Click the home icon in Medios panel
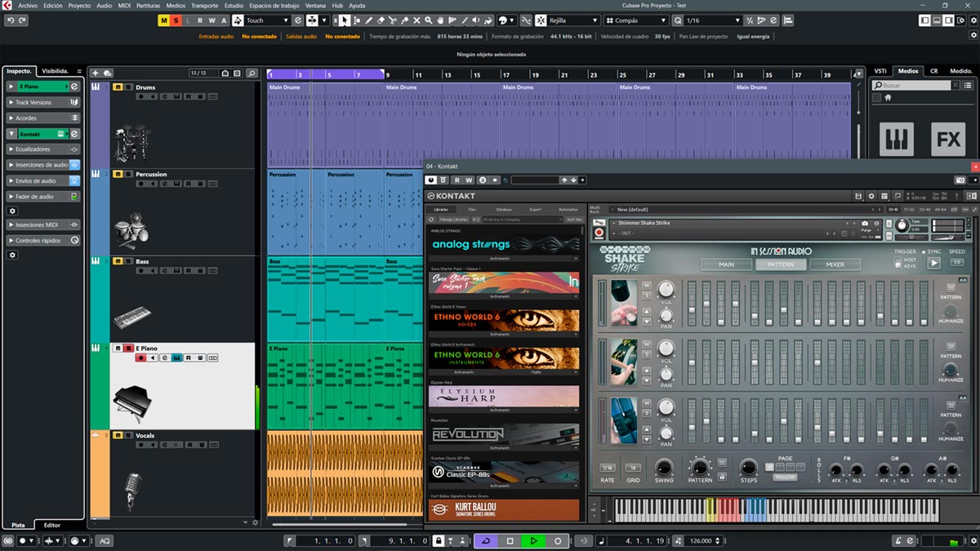 [x=888, y=97]
